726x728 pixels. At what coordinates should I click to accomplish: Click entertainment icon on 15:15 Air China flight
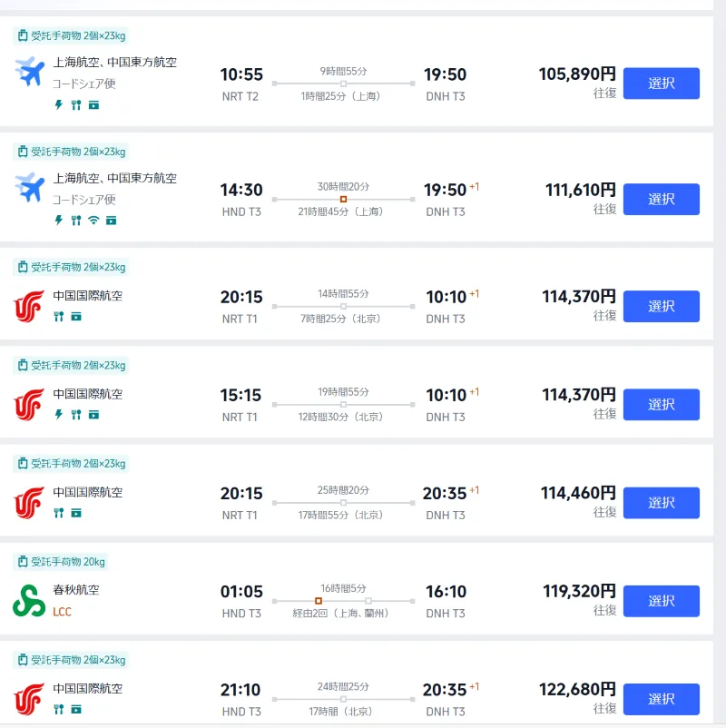(93, 415)
